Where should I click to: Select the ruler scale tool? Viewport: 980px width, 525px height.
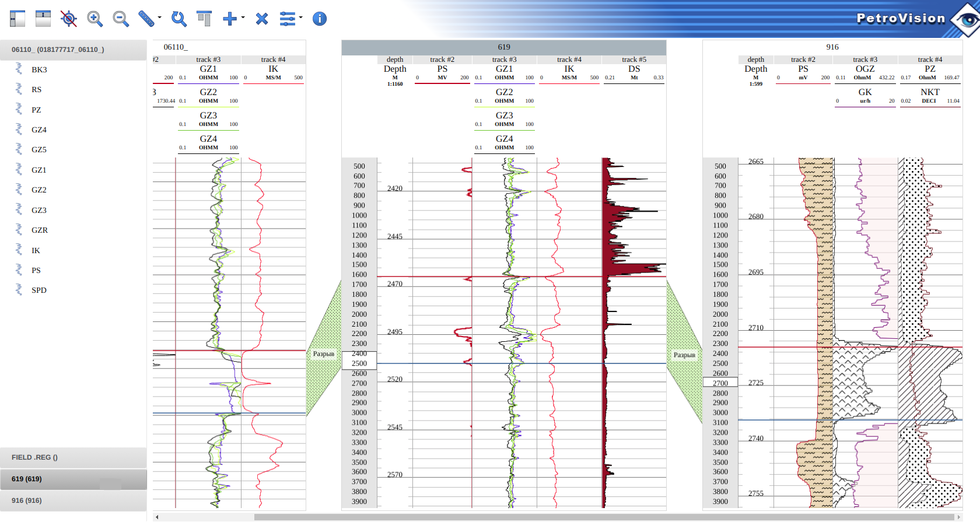click(146, 19)
